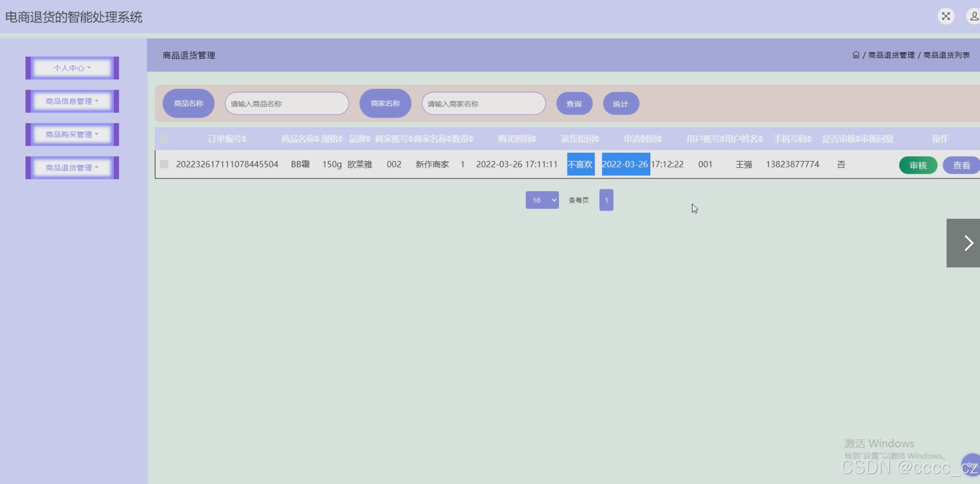
Task: Expand the 商品信息管理 sidebar menu
Action: click(72, 101)
